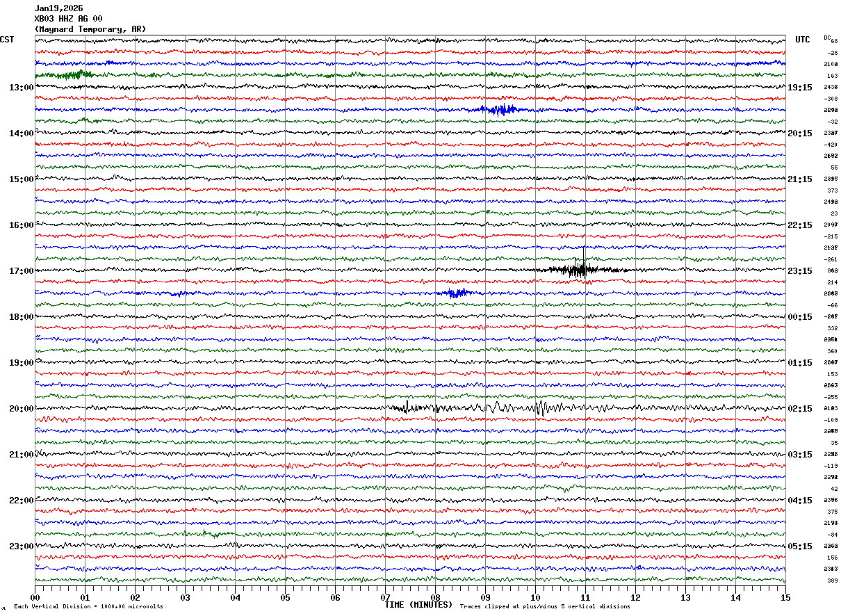Click the (Maynard Temporary, AR) label
The width and height of the screenshot is (841, 616).
90,29
